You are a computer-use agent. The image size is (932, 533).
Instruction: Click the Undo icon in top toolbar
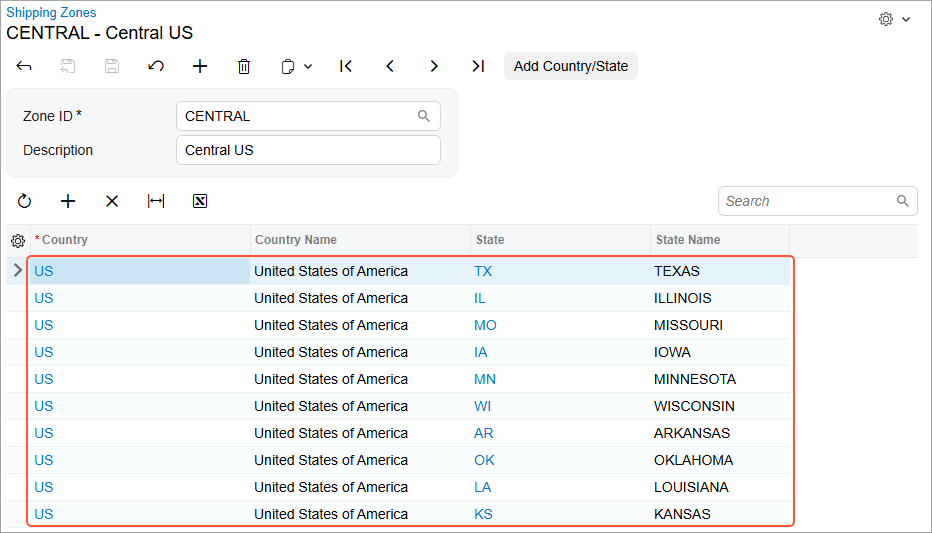pyautogui.click(x=156, y=66)
